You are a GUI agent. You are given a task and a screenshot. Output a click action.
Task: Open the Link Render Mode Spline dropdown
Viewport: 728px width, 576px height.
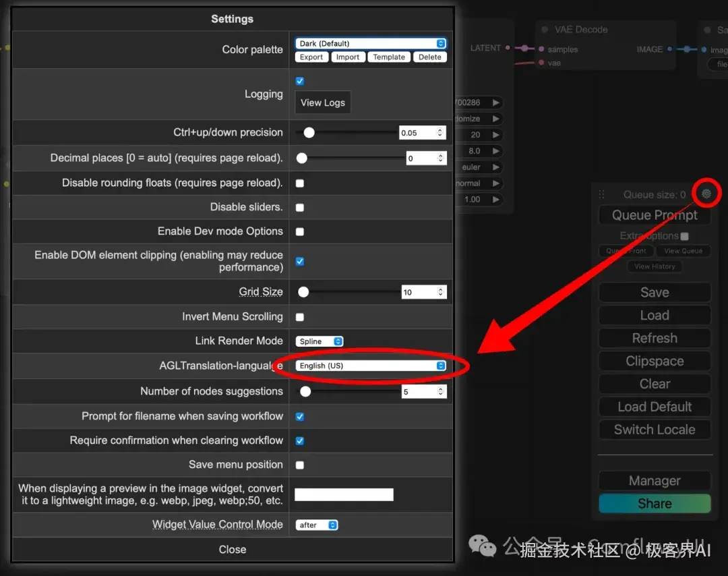(320, 341)
